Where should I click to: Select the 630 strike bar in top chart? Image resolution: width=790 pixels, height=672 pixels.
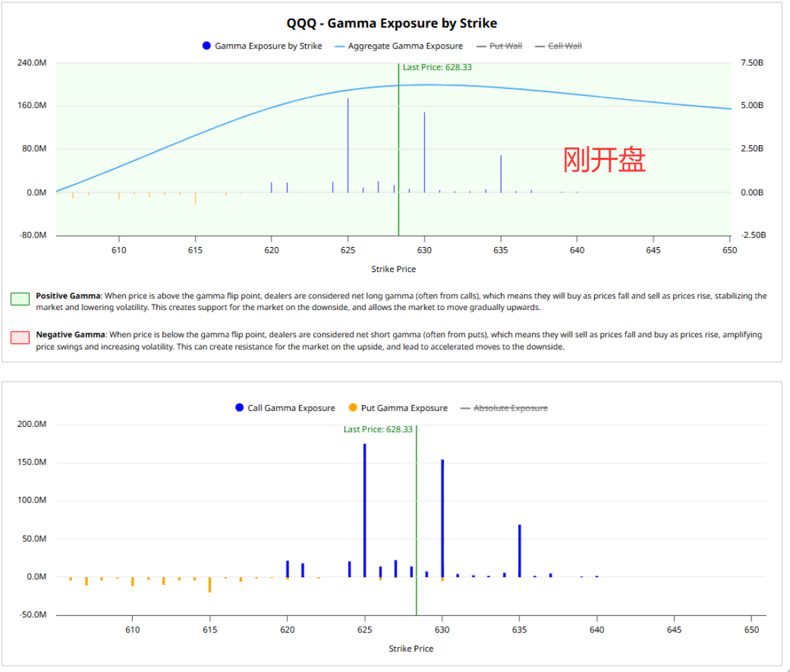tap(424, 152)
